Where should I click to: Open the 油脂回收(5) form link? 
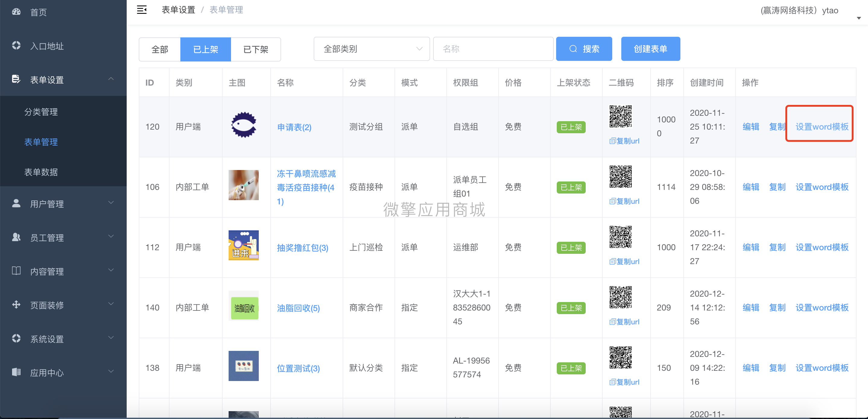click(298, 308)
